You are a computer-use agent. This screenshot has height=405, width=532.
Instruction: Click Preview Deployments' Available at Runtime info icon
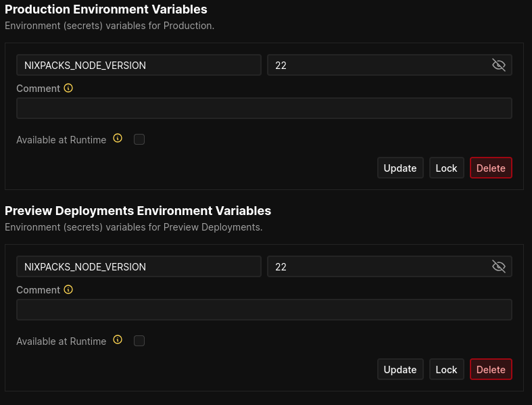118,339
